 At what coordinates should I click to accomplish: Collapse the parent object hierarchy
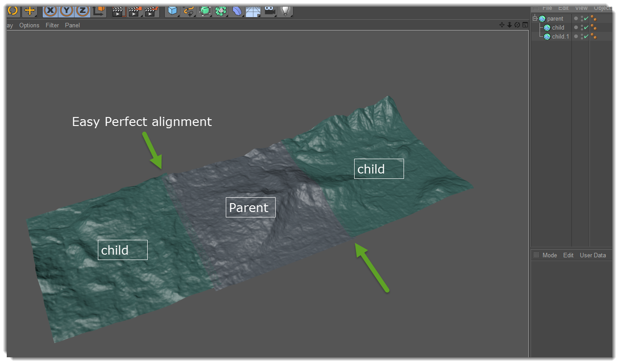(535, 18)
